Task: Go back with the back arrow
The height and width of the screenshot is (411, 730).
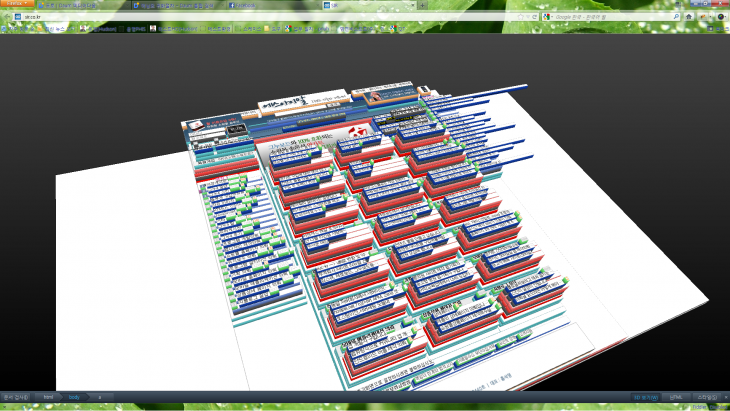Action: 7,17
